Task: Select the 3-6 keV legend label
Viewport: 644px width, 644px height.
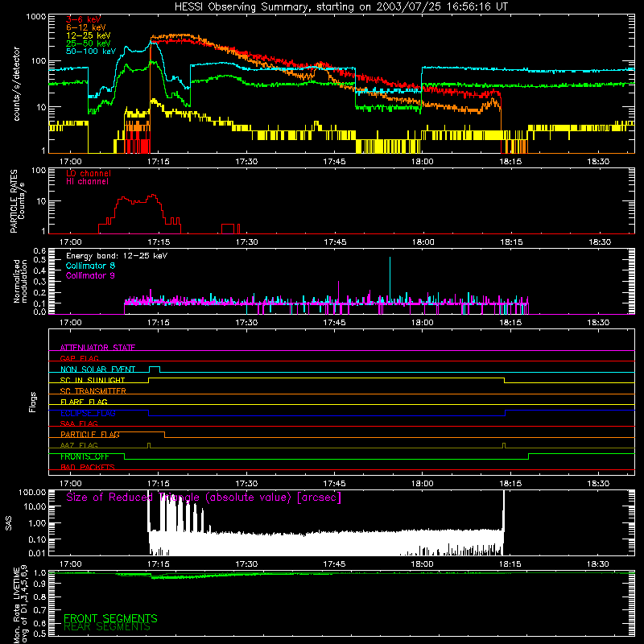Action: (x=84, y=19)
